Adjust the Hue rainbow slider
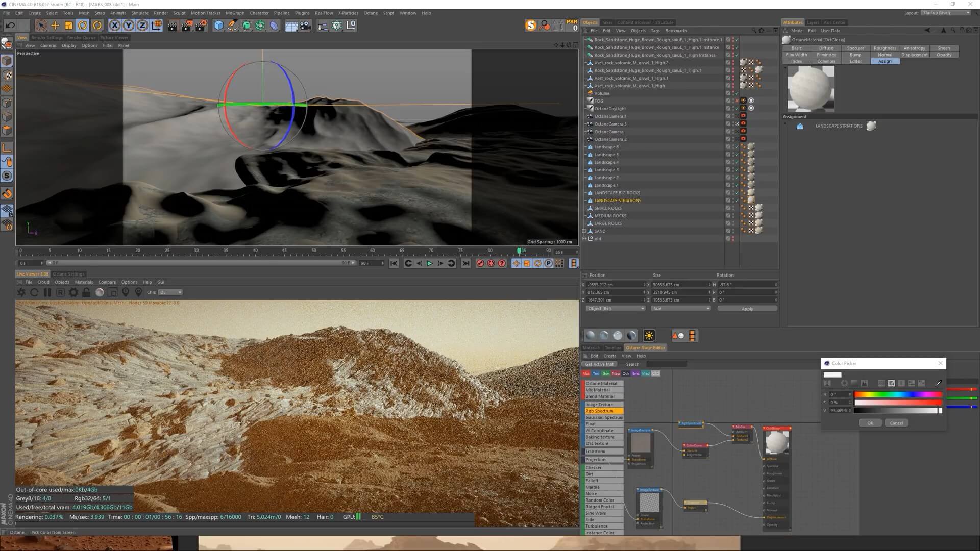The image size is (980, 551). tap(897, 394)
